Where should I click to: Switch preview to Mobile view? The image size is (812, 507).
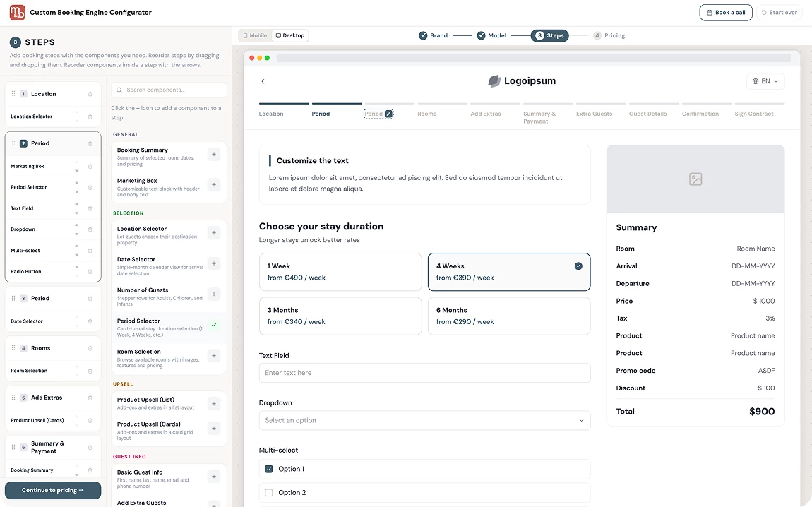pos(256,36)
